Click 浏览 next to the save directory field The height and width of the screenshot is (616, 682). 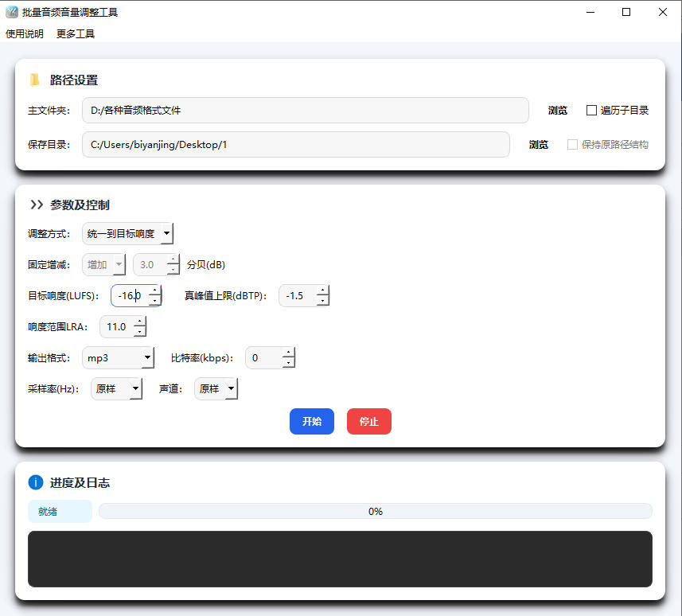click(x=538, y=144)
